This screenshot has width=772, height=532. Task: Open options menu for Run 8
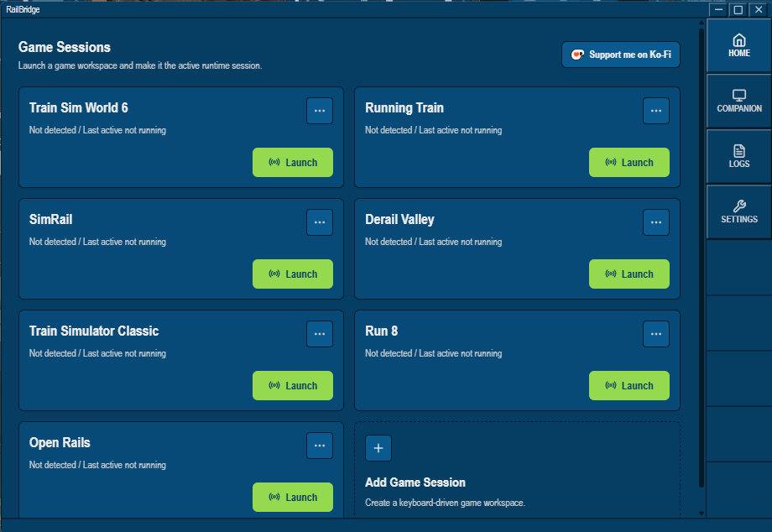click(x=656, y=334)
